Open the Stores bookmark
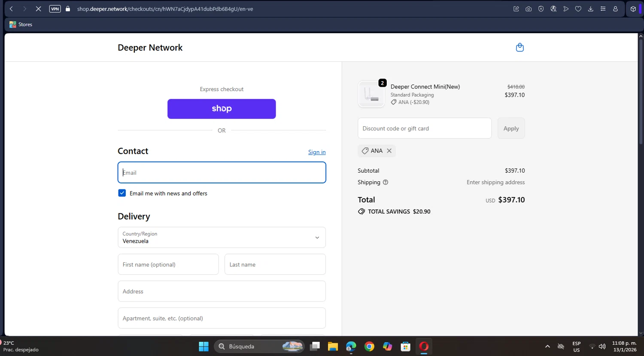Viewport: 644px width, 356px height. coord(21,24)
